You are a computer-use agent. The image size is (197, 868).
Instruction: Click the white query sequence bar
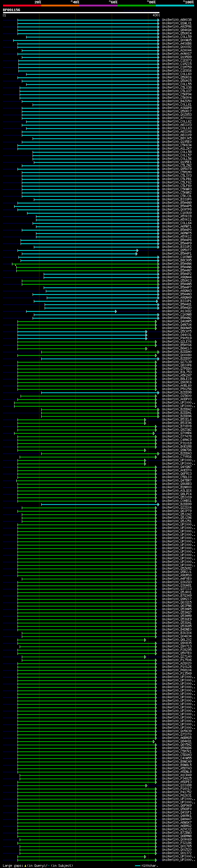point(81,12)
